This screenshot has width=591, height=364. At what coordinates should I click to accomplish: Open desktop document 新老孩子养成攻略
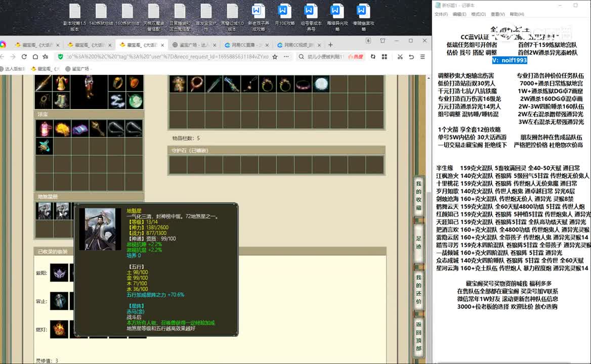click(x=259, y=17)
